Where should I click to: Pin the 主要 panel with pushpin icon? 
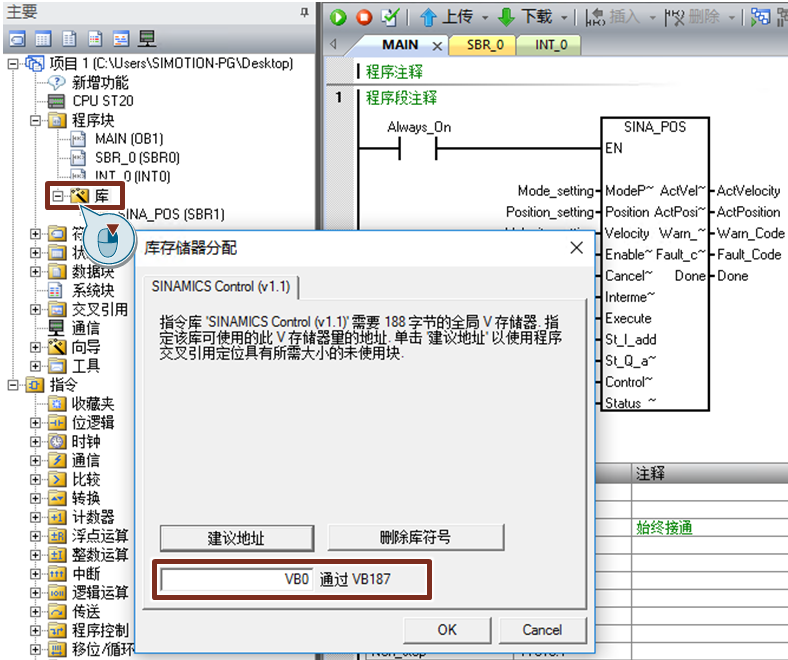click(x=305, y=12)
